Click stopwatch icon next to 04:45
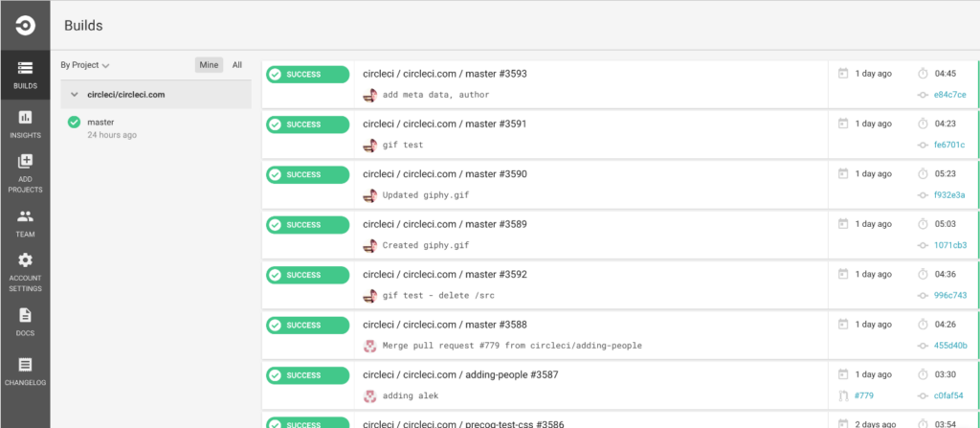The width and height of the screenshot is (980, 428). coord(924,73)
